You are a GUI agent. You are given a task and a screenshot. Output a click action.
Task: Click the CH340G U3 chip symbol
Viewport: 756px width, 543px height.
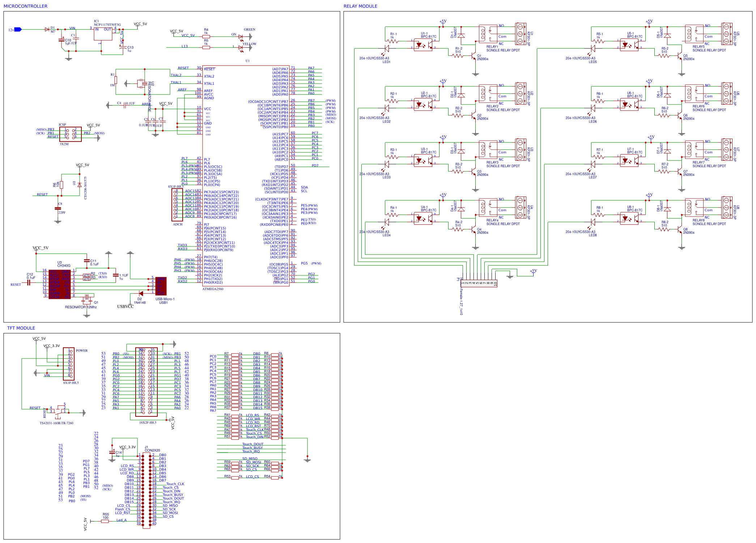click(60, 284)
